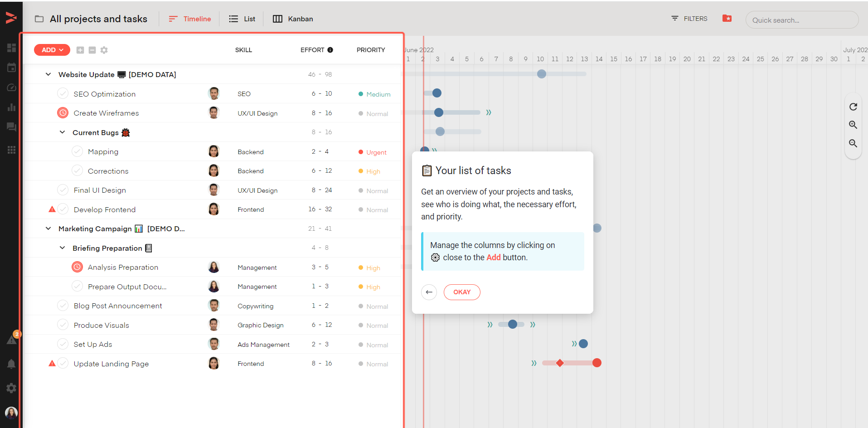
Task: Click the refresh icon above zoom controls
Action: (853, 107)
